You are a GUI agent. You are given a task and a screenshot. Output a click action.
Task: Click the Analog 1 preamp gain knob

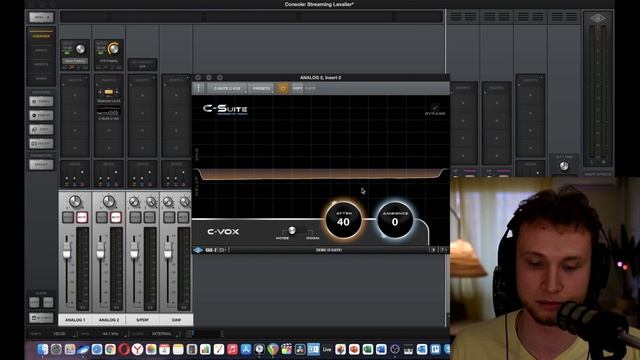coord(80,49)
